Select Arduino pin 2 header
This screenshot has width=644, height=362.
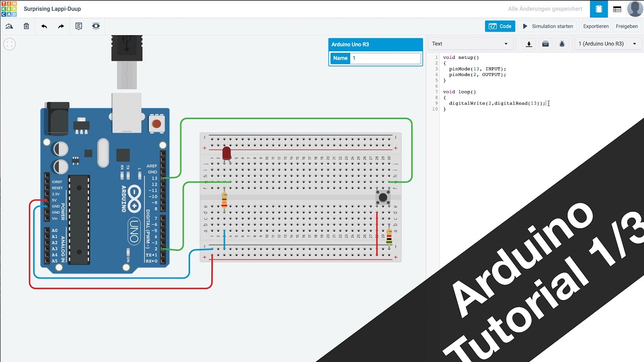point(163,249)
